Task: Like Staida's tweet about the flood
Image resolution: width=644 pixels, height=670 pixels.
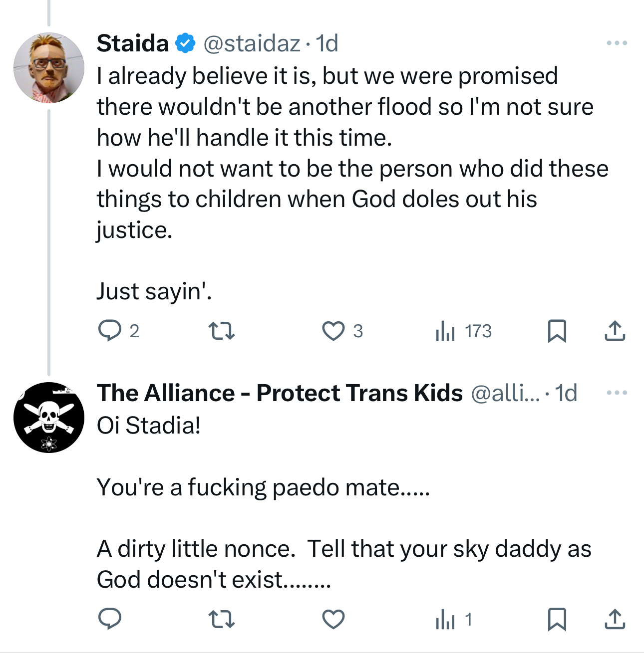Action: click(333, 331)
